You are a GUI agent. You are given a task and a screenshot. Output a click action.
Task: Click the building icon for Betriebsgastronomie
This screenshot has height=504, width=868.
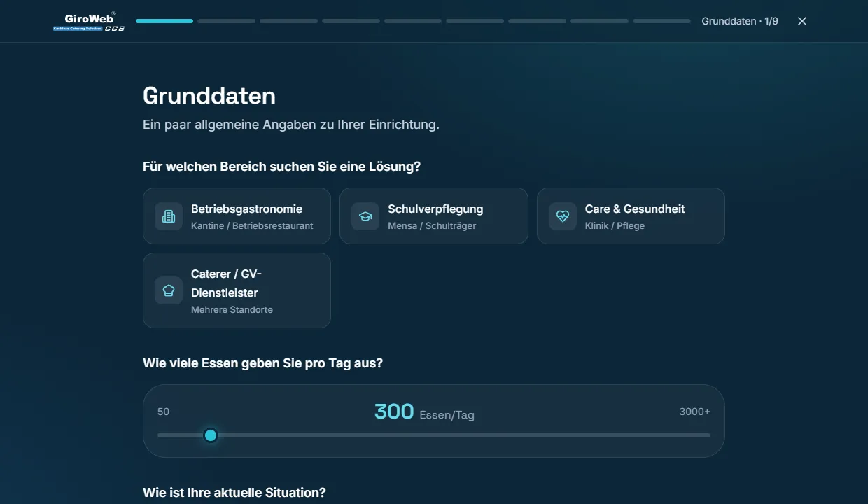click(x=169, y=216)
